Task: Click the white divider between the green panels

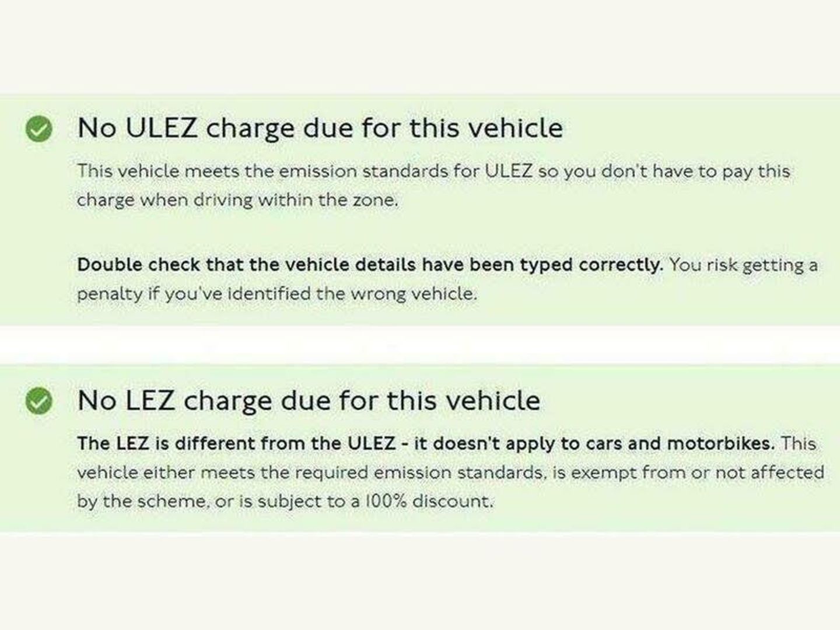Action: [420, 345]
